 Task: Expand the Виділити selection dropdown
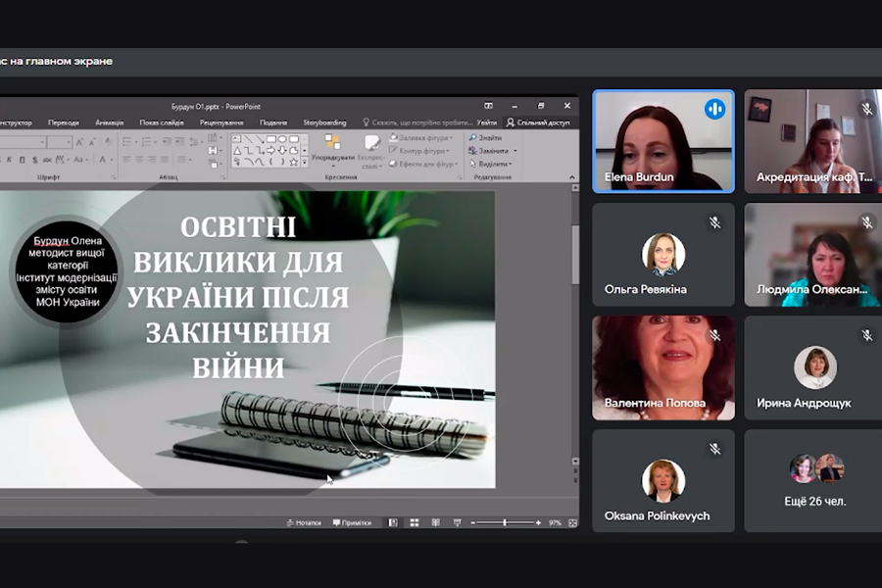point(489,164)
